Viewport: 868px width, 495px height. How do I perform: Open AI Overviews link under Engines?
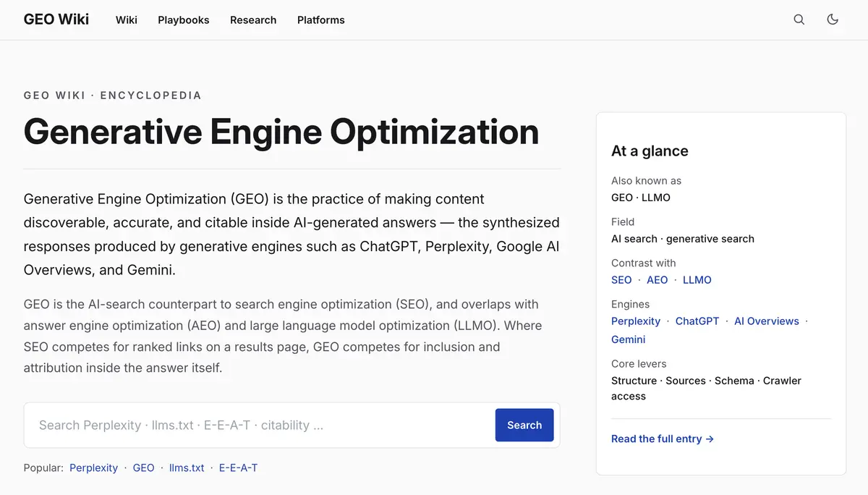coord(767,321)
